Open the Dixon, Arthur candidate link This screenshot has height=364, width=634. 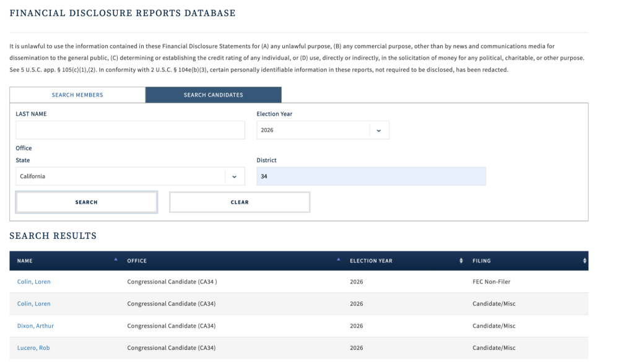tap(35, 326)
